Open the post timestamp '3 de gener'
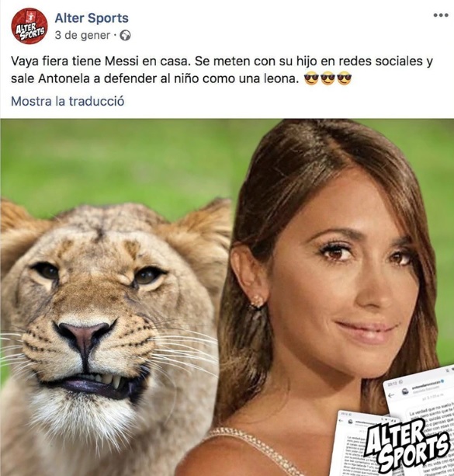Screen dimensions: 454x476 (82, 35)
